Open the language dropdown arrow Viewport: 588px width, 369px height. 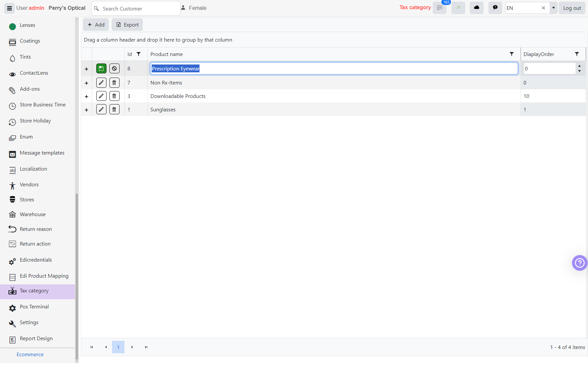pyautogui.click(x=554, y=8)
